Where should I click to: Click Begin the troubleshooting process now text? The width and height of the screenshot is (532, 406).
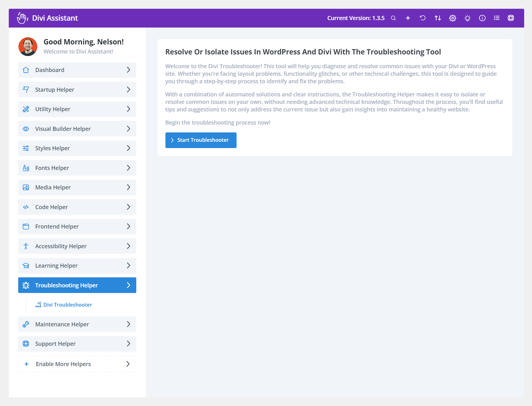pyautogui.click(x=218, y=123)
